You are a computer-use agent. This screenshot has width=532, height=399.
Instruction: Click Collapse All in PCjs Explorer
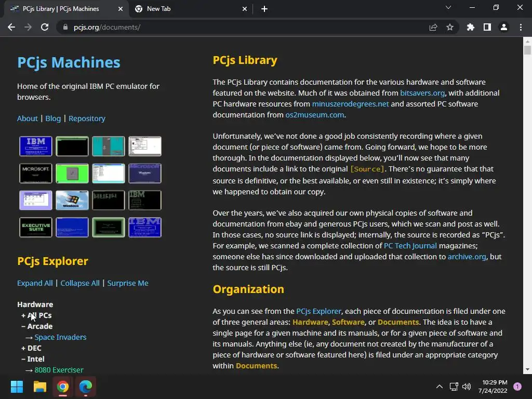(80, 283)
